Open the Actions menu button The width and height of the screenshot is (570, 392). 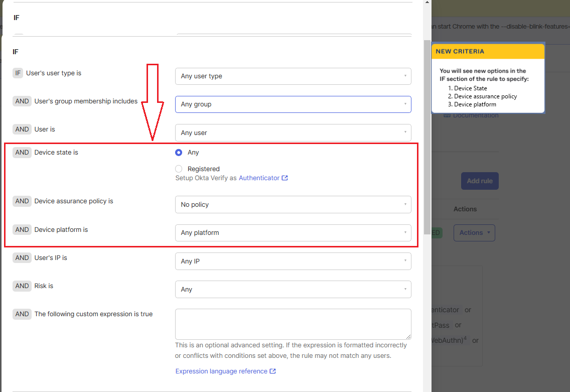coord(474,233)
